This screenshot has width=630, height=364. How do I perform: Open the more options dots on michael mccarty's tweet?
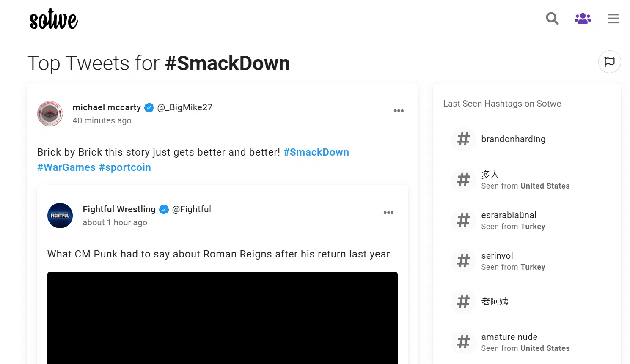pos(399,111)
